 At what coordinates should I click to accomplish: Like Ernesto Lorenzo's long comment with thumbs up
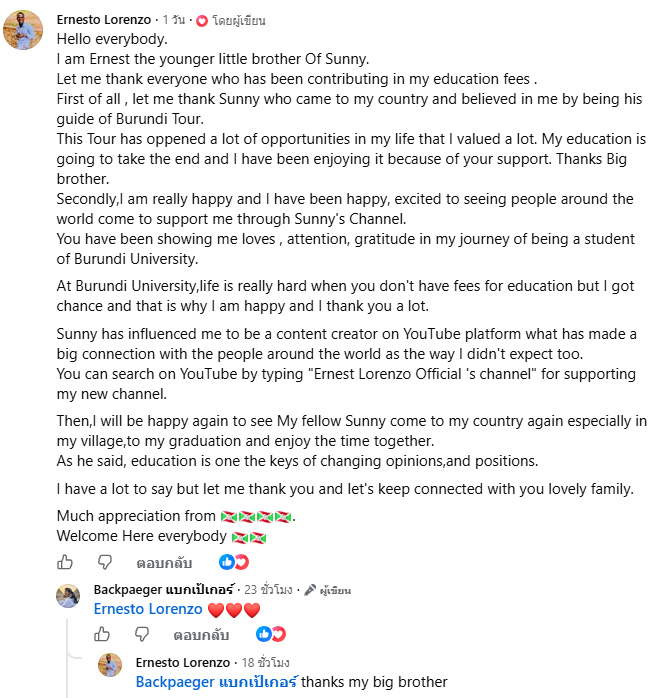65,562
